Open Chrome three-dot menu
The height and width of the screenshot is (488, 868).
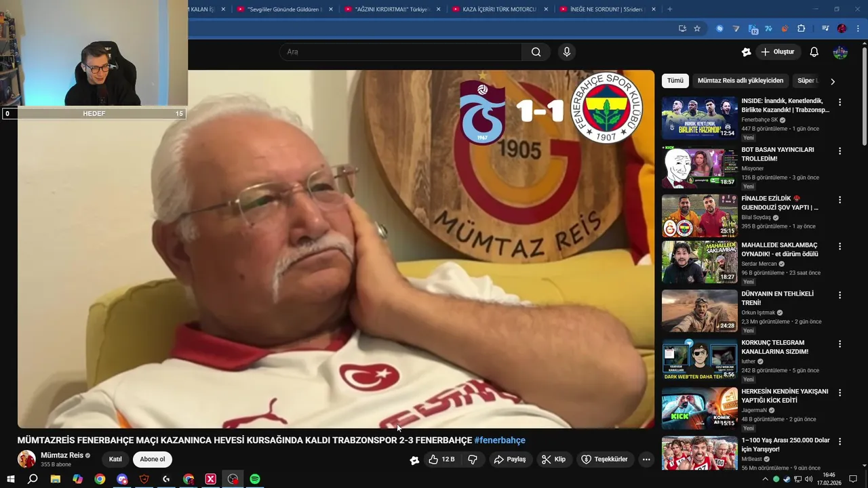coord(859,28)
